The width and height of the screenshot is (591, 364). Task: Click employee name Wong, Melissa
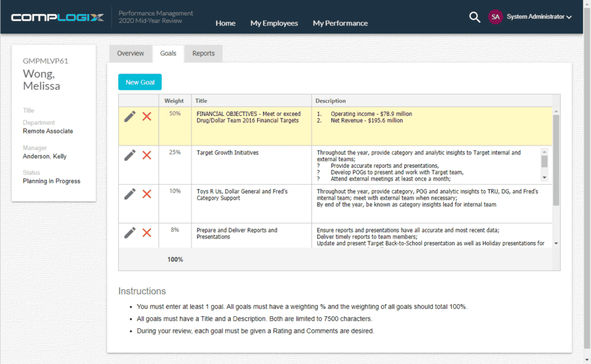[41, 80]
